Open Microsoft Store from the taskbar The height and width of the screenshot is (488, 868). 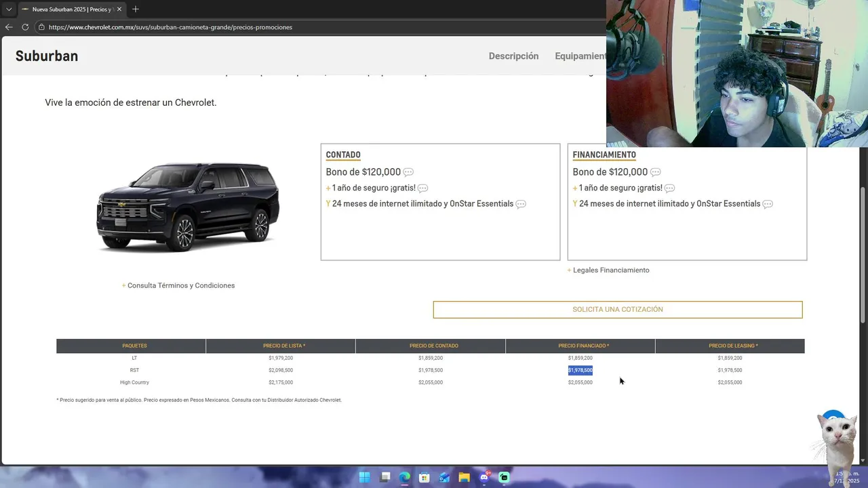click(x=424, y=477)
